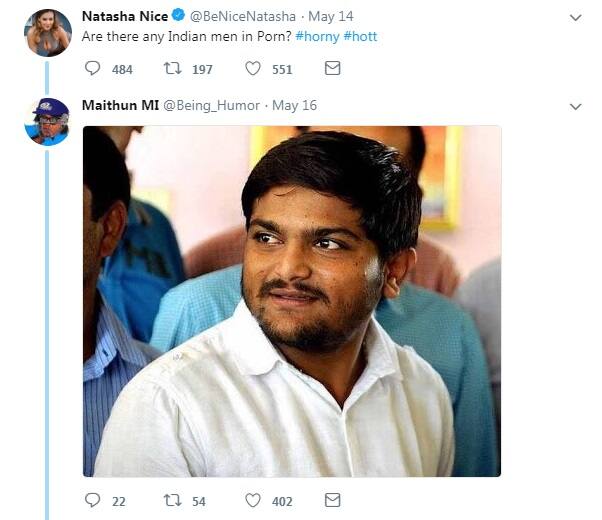The width and height of the screenshot is (602, 520).
Task: Open the May 14 tweet timestamp
Action: 331,17
